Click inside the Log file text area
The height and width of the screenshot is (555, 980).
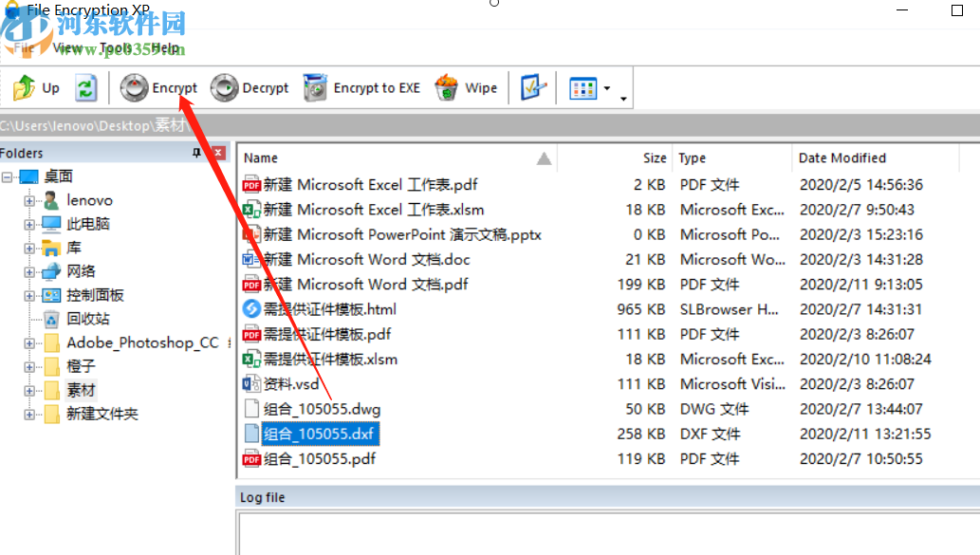[x=609, y=533]
